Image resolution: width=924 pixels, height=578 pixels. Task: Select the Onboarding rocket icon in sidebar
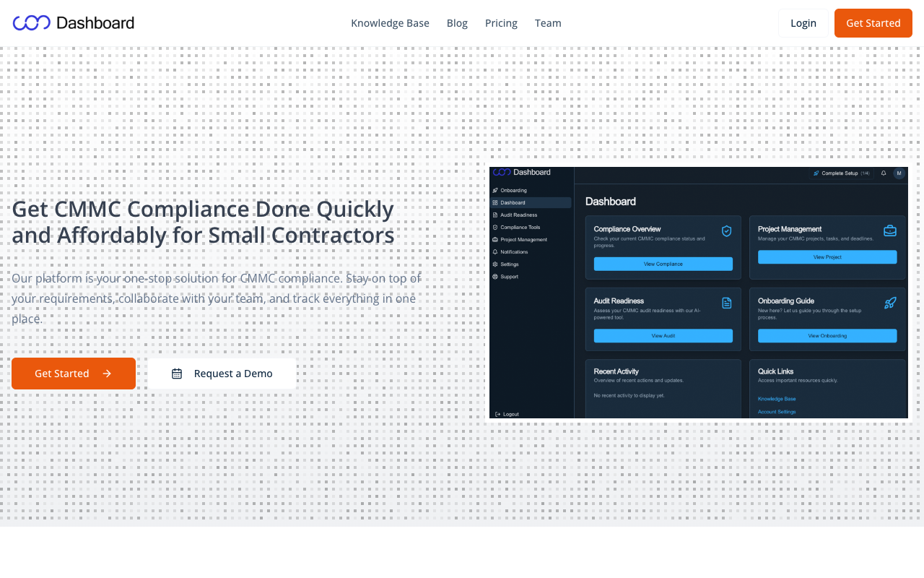[494, 190]
